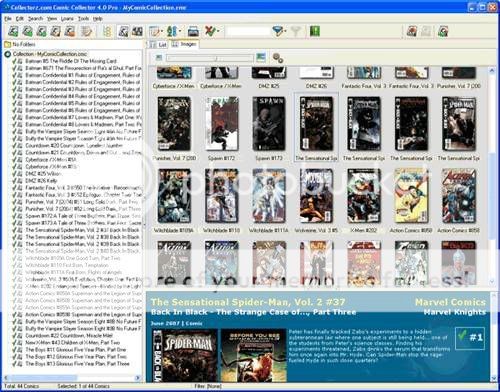Click the comic icon with orange overlay
Screen dimensions: 500x392
[x=70, y=31]
